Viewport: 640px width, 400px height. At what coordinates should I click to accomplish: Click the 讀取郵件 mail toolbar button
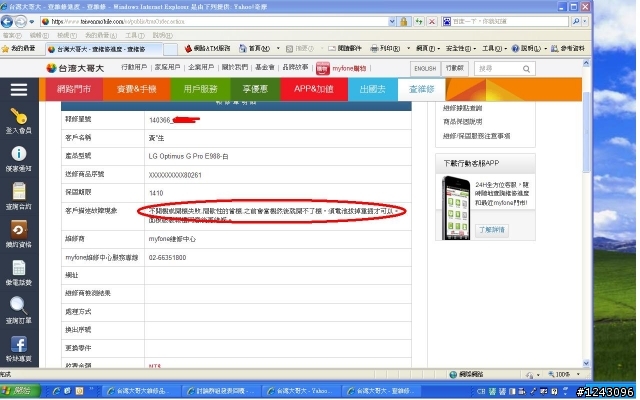[345, 48]
